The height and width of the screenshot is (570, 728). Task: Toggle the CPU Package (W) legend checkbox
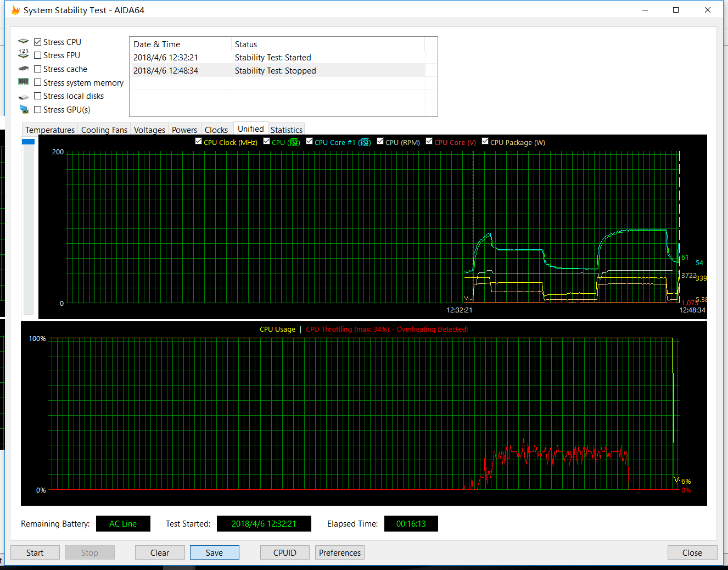(x=485, y=141)
